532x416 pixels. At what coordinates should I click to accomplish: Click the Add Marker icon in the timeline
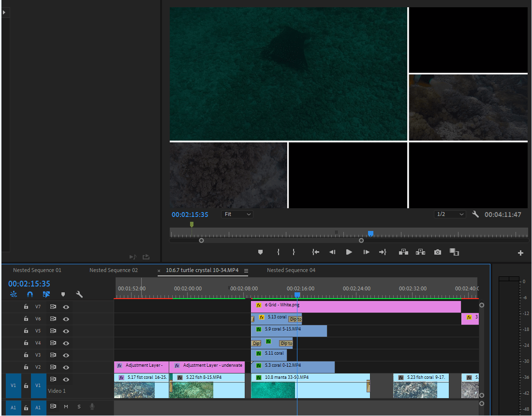pos(63,294)
